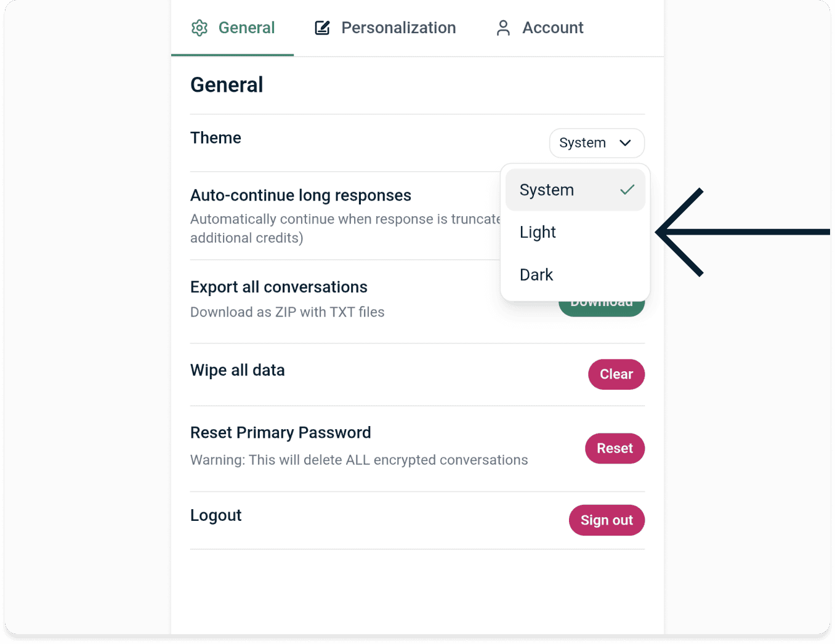
Task: Click the gear icon on the General tab
Action: click(199, 28)
